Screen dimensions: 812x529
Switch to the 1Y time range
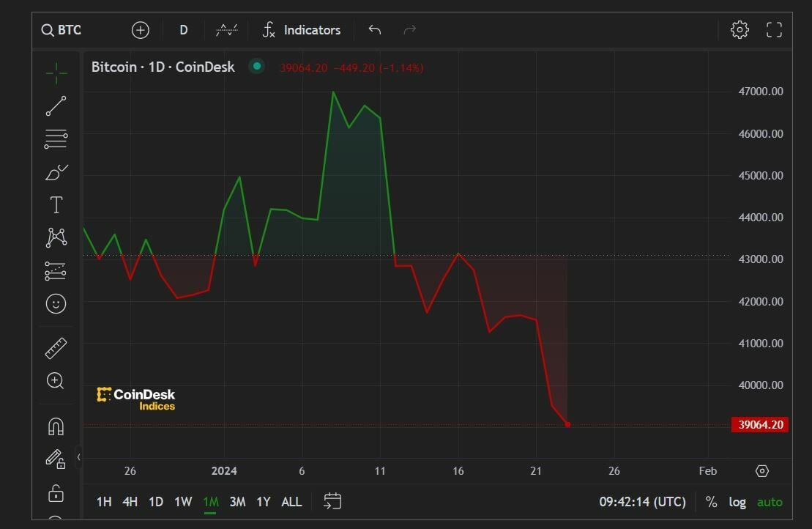pos(264,502)
